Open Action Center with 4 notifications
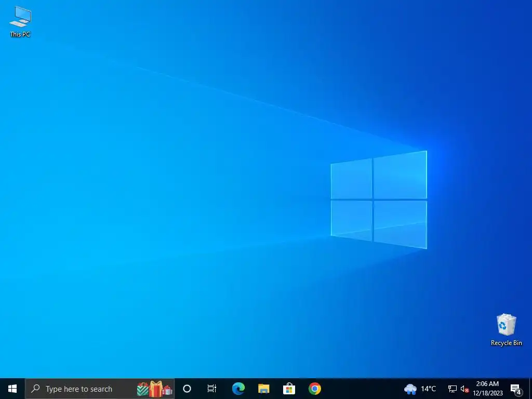 click(x=516, y=389)
